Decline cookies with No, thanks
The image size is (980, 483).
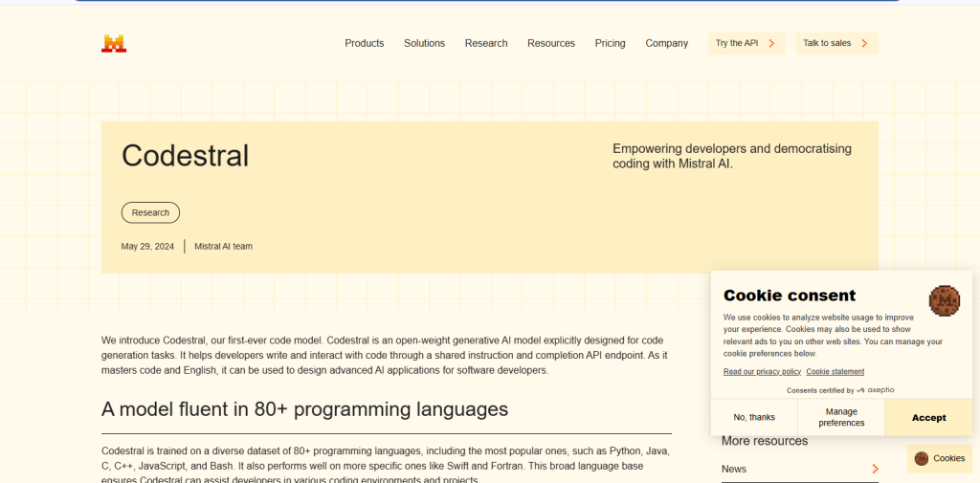pyautogui.click(x=754, y=418)
